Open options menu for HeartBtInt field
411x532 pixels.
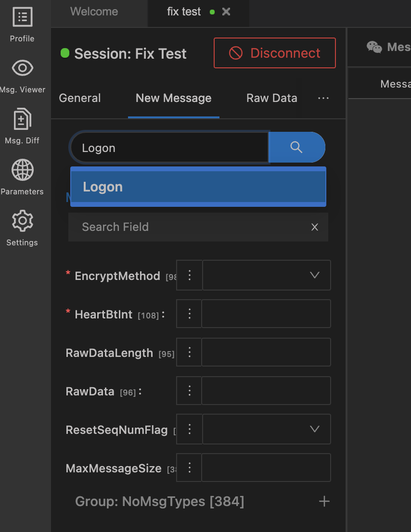tap(189, 314)
